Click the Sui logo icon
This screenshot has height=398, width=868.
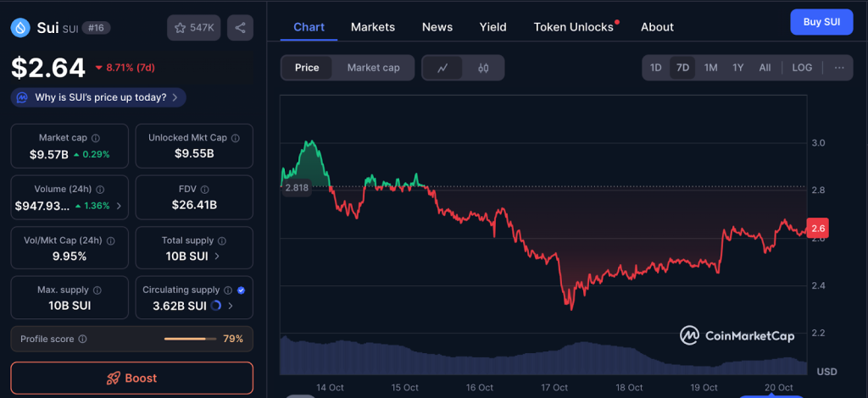coord(20,28)
